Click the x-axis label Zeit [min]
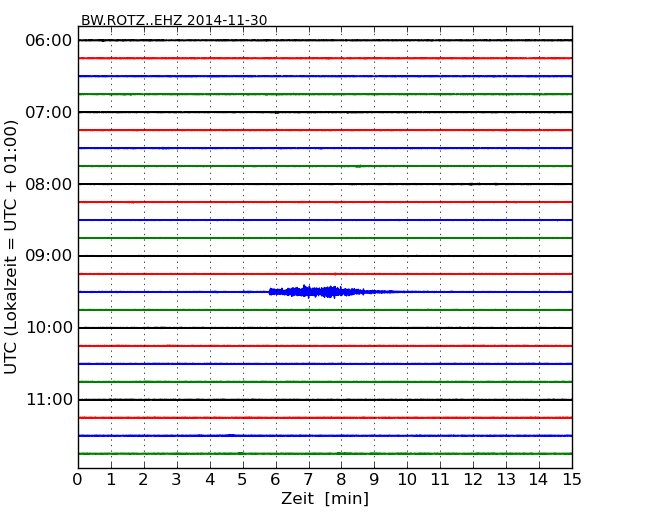The width and height of the screenshot is (650, 520). pyautogui.click(x=325, y=498)
